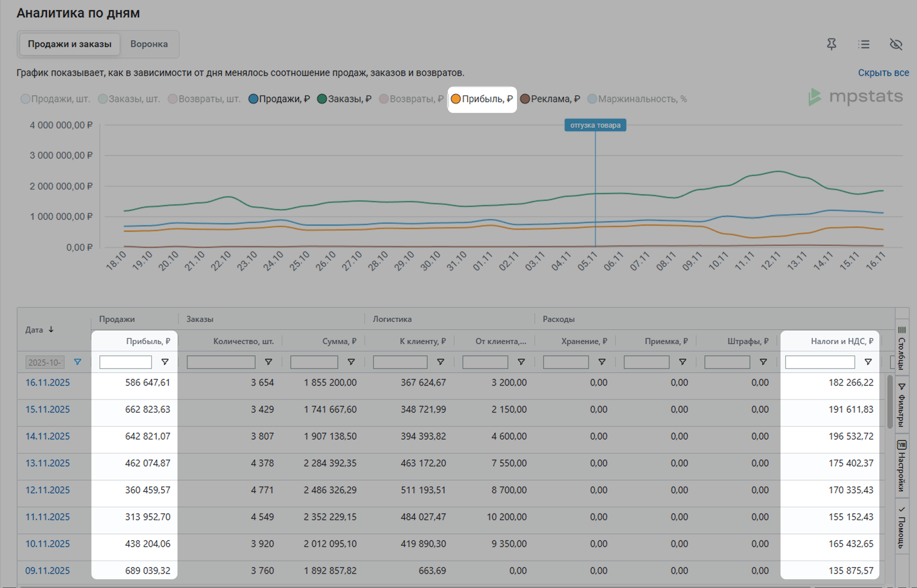Click the Дата column sort arrow
The image size is (917, 588).
coord(51,330)
